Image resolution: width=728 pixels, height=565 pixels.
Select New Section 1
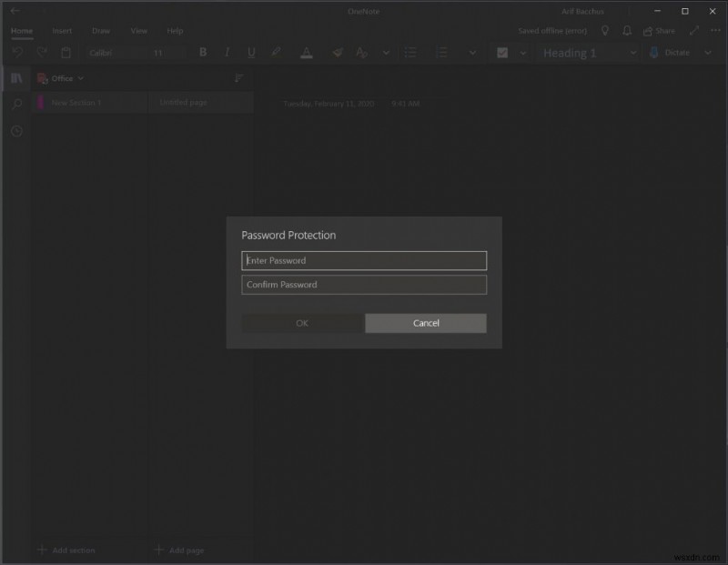click(x=89, y=103)
